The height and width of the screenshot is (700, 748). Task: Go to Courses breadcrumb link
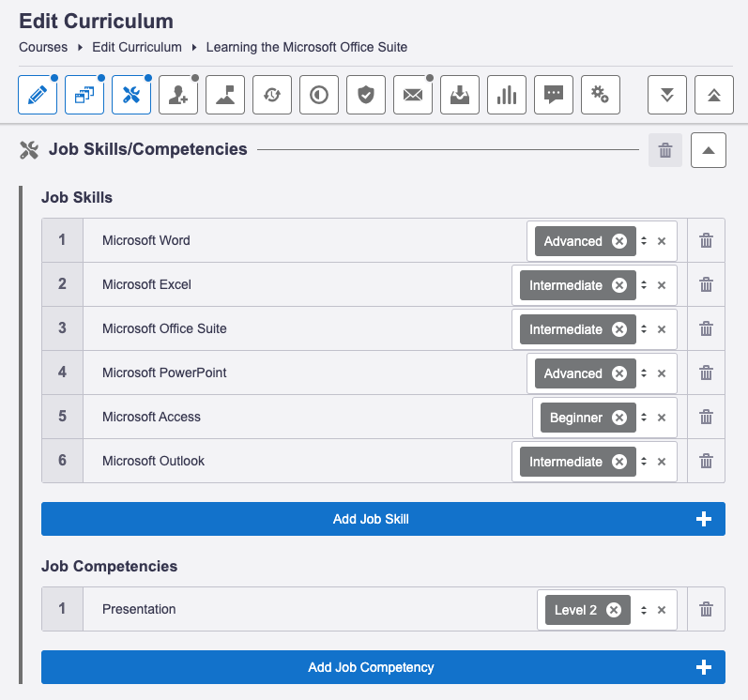43,47
